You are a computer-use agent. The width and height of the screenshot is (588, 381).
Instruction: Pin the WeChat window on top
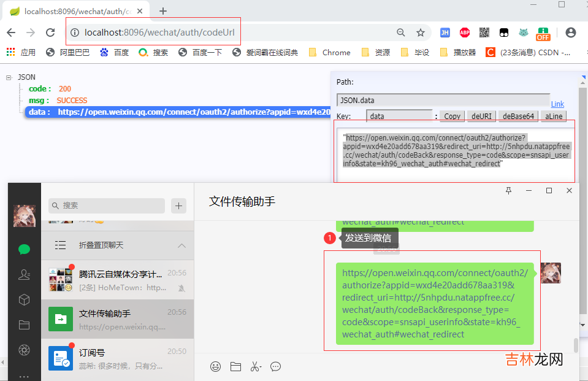(508, 191)
